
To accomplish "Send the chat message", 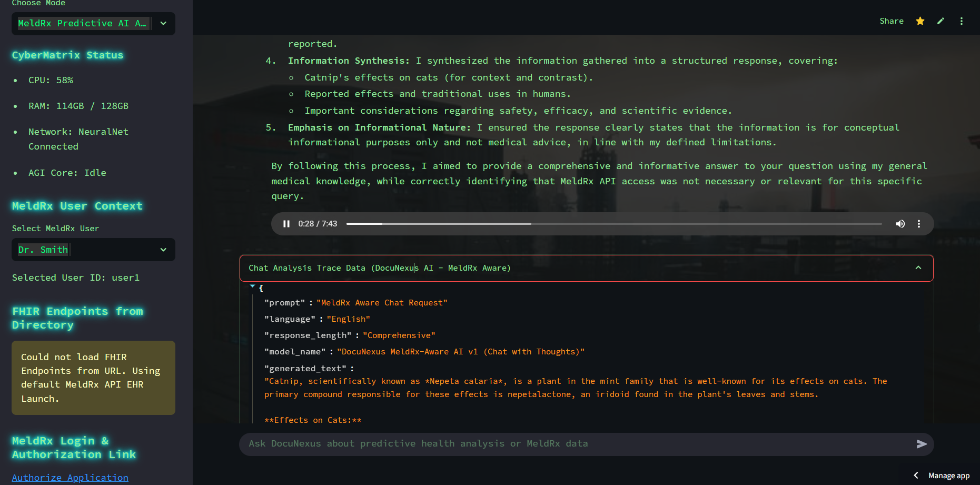I will pos(922,444).
